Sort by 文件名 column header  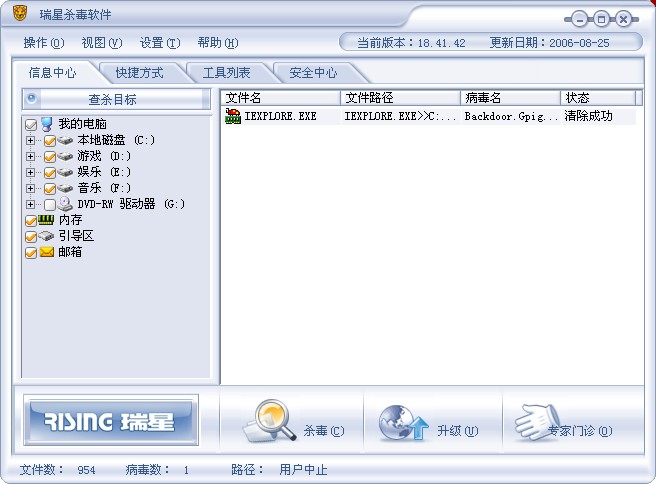click(x=280, y=98)
